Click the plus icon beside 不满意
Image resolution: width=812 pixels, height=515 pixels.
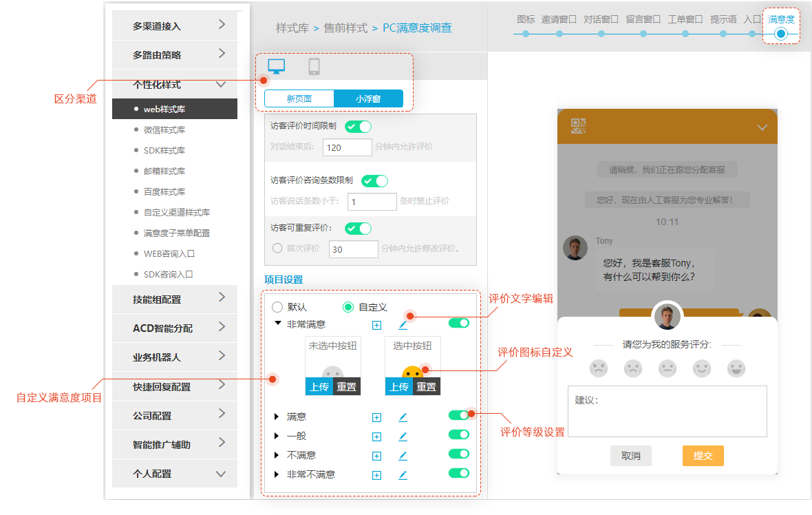pos(376,456)
